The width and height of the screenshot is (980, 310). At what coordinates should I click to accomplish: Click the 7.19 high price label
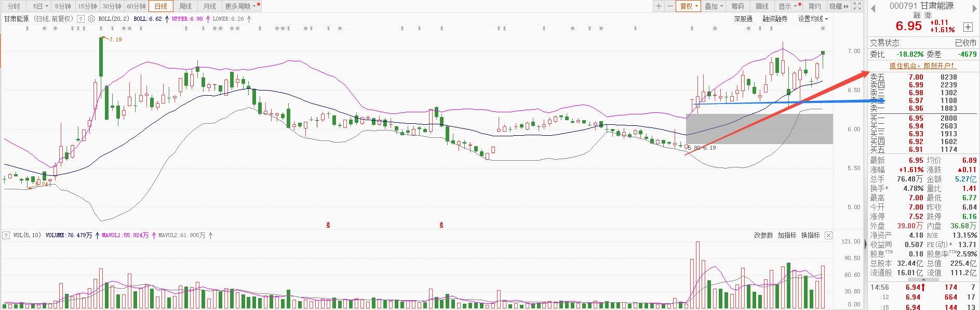tap(115, 40)
